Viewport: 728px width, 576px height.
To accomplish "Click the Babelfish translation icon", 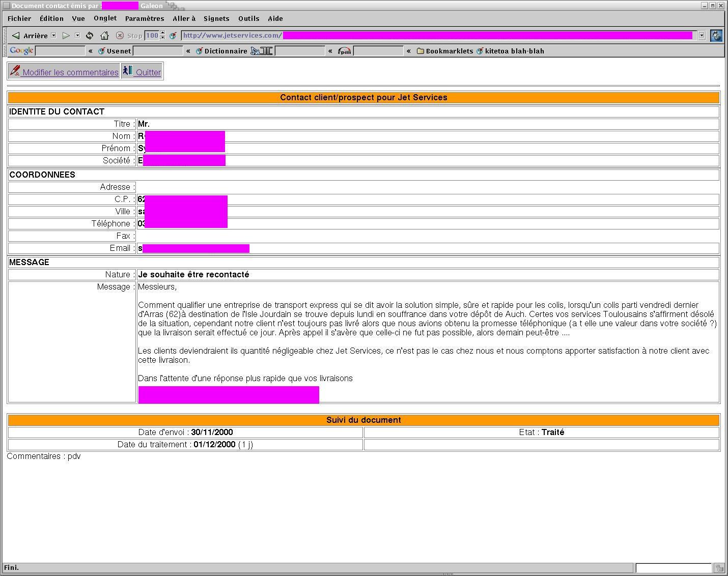I will (x=262, y=51).
